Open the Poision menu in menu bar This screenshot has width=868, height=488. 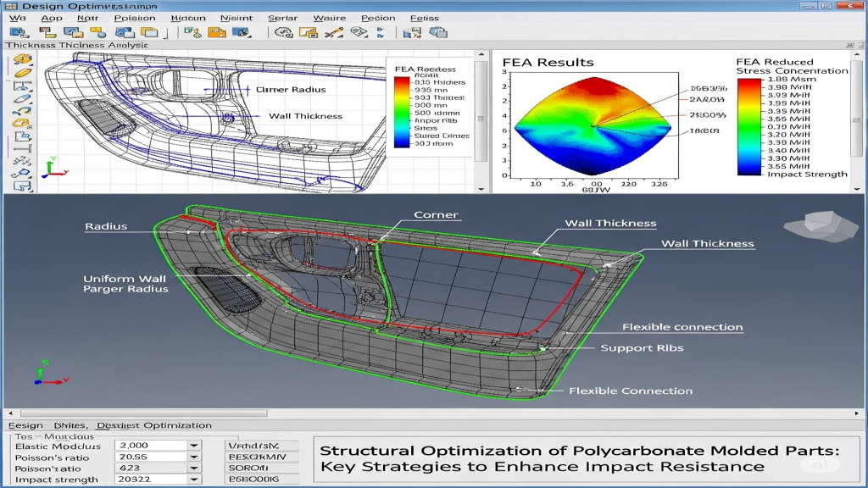coord(134,18)
